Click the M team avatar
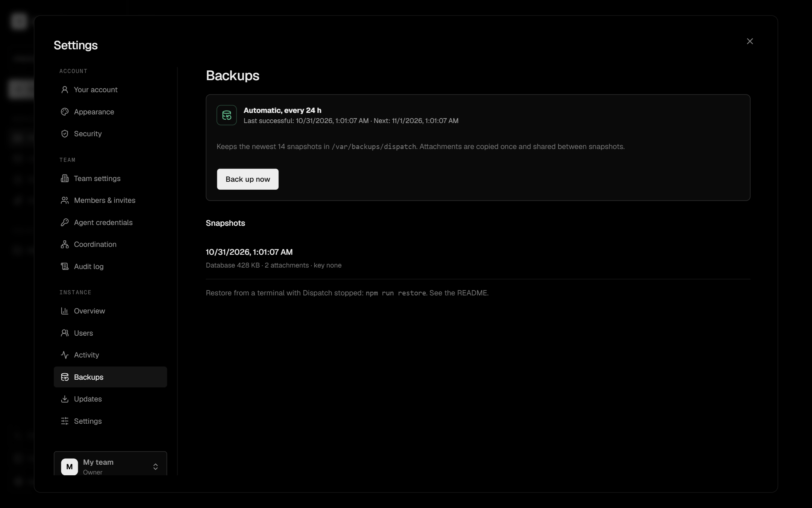 coord(70,467)
